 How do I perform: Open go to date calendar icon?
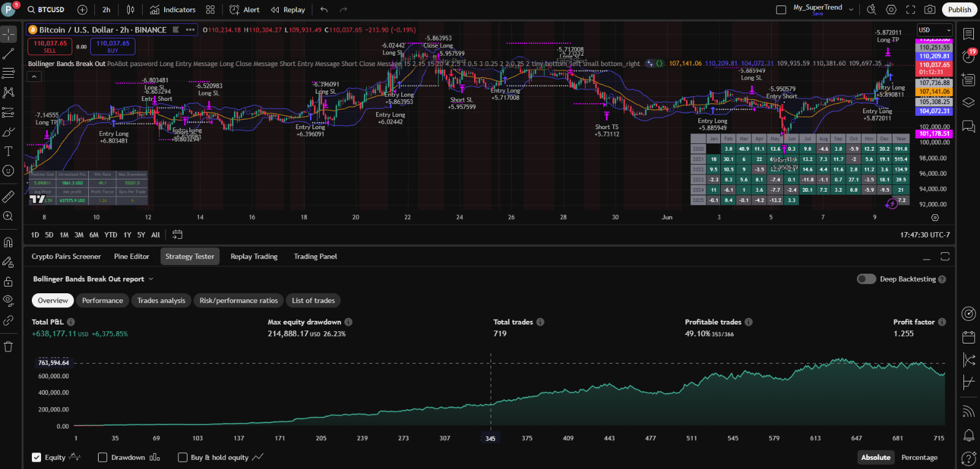(178, 234)
